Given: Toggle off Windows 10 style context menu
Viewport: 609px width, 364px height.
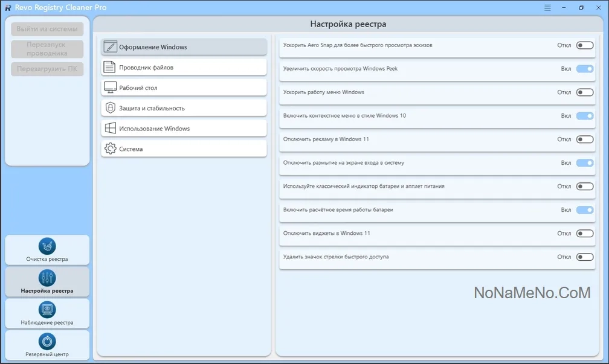Looking at the screenshot, I should click(584, 116).
